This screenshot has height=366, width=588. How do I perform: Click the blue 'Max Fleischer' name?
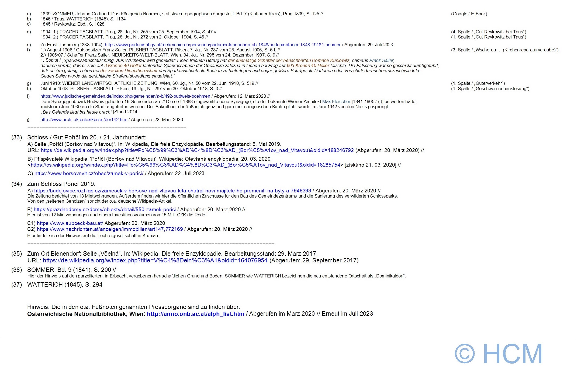click(336, 102)
